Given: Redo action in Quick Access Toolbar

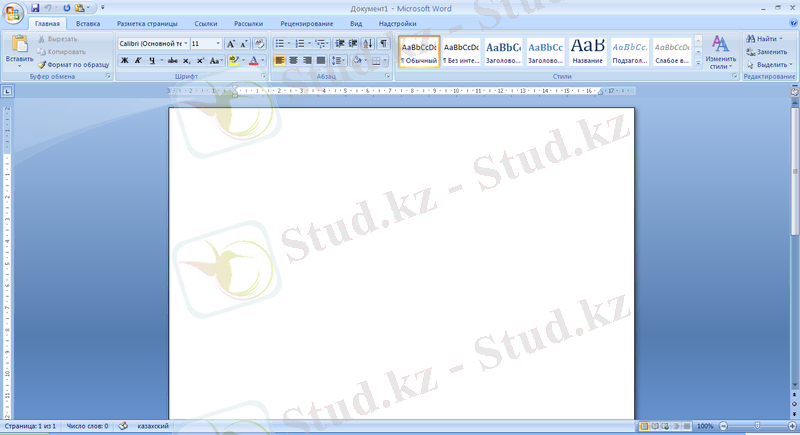Looking at the screenshot, I should (66, 8).
